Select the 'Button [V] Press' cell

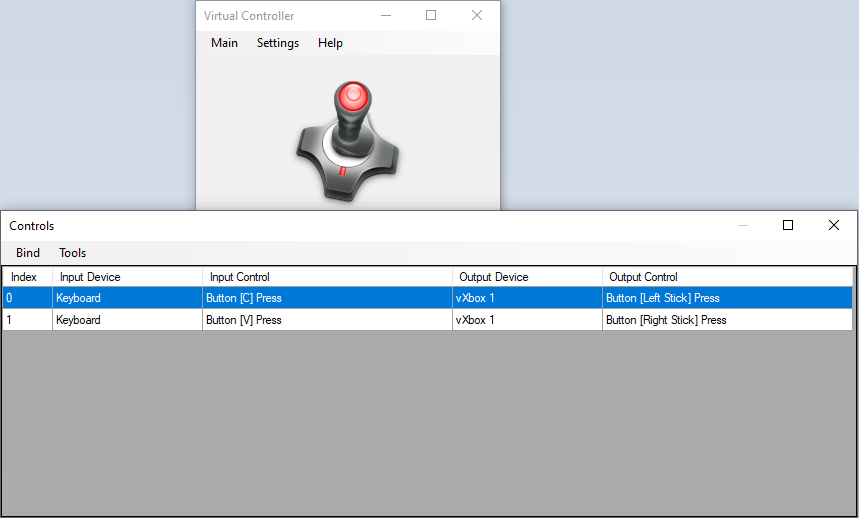[x=327, y=320]
